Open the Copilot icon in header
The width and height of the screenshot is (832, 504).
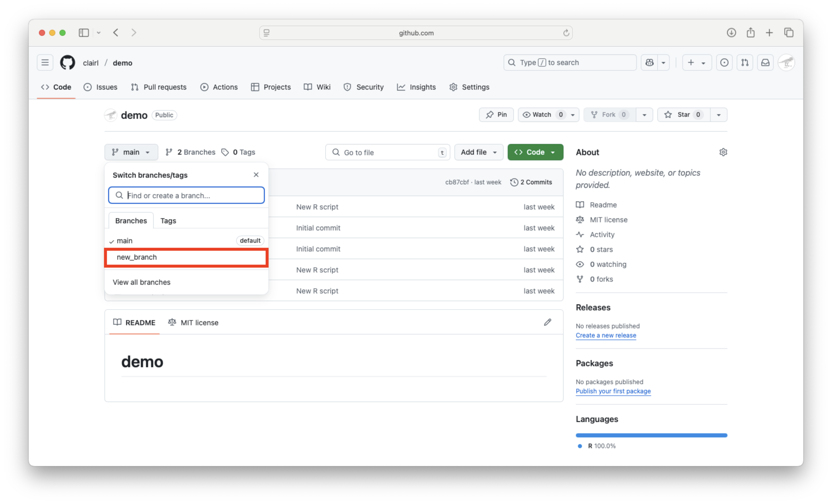click(649, 63)
